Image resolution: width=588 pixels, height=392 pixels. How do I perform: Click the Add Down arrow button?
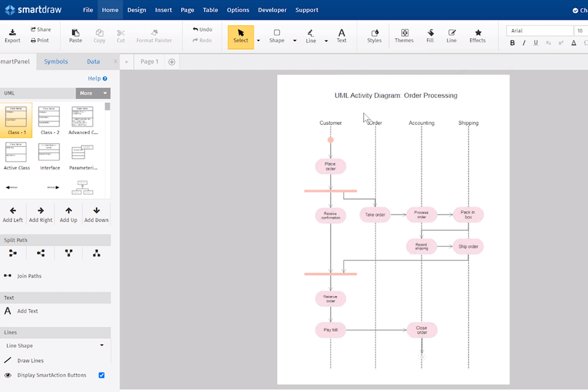(96, 214)
